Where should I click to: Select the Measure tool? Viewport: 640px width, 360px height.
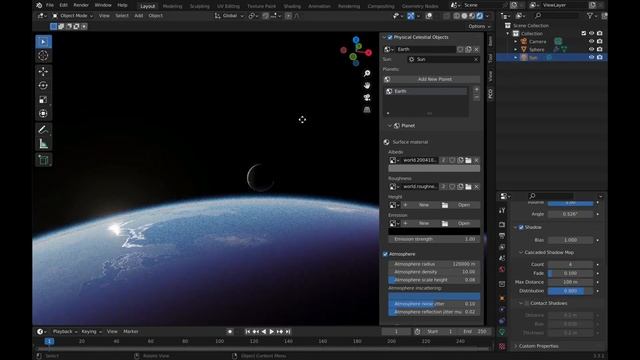click(43, 144)
